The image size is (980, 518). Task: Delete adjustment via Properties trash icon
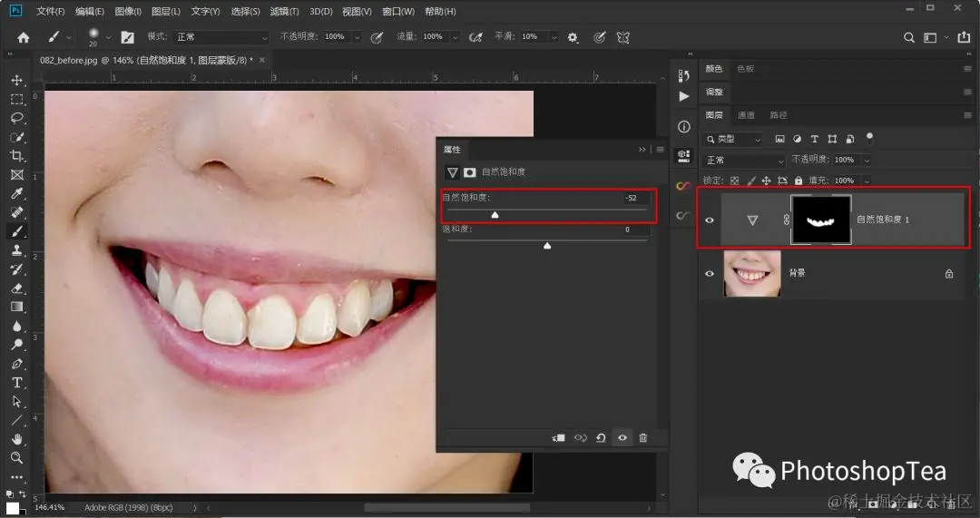pos(643,438)
